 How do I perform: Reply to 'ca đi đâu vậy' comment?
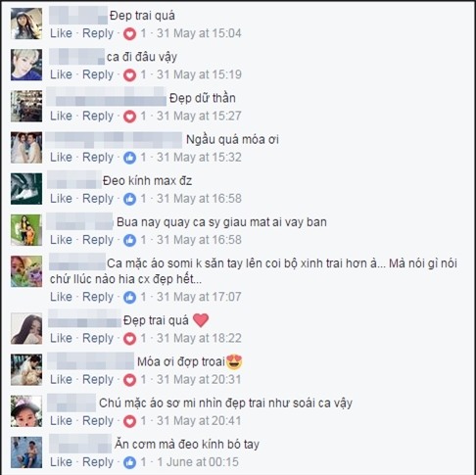tap(98, 74)
